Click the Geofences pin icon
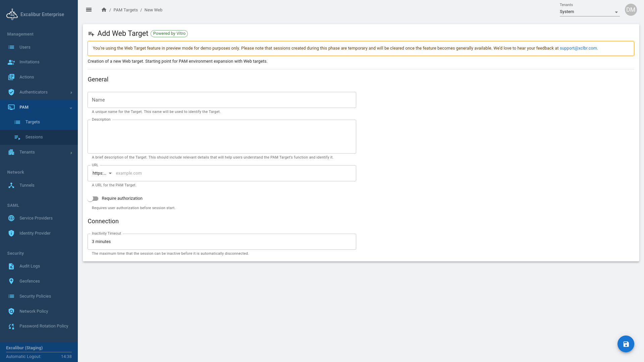This screenshot has width=644, height=362. [11, 281]
